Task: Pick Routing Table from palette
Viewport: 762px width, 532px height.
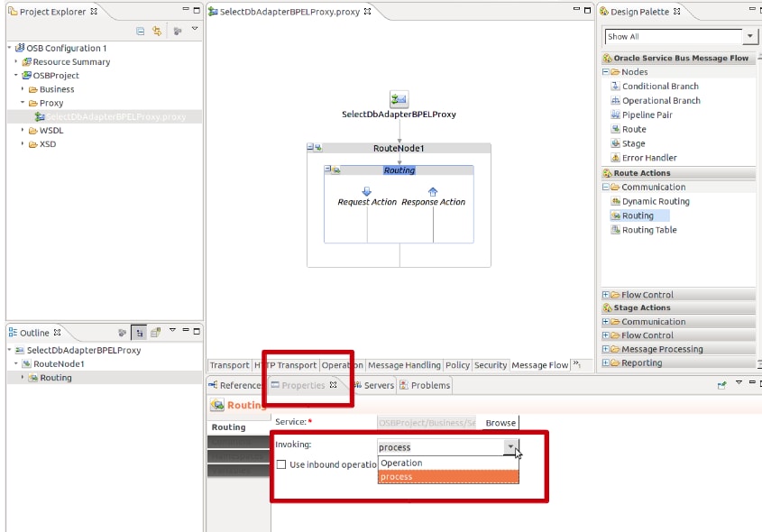Action: click(x=649, y=230)
